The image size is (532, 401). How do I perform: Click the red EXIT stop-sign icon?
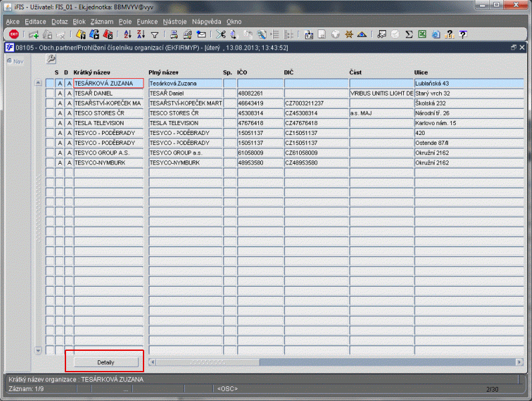click(14, 34)
